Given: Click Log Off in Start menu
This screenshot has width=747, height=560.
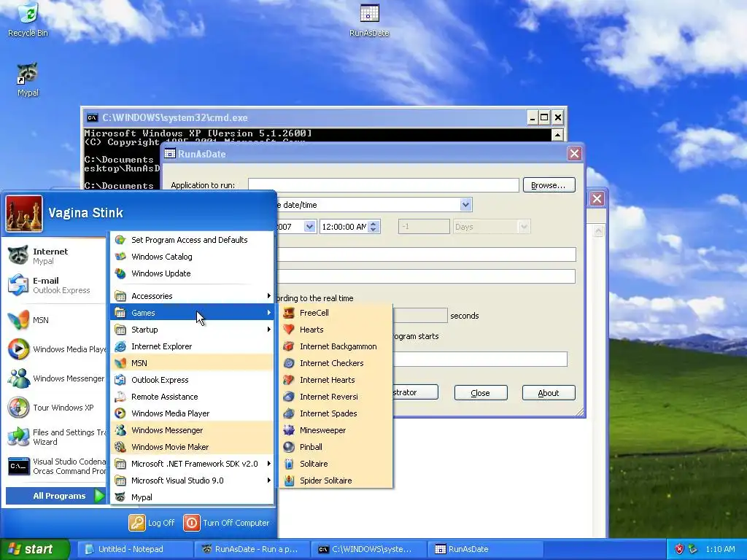Looking at the screenshot, I should tap(152, 523).
